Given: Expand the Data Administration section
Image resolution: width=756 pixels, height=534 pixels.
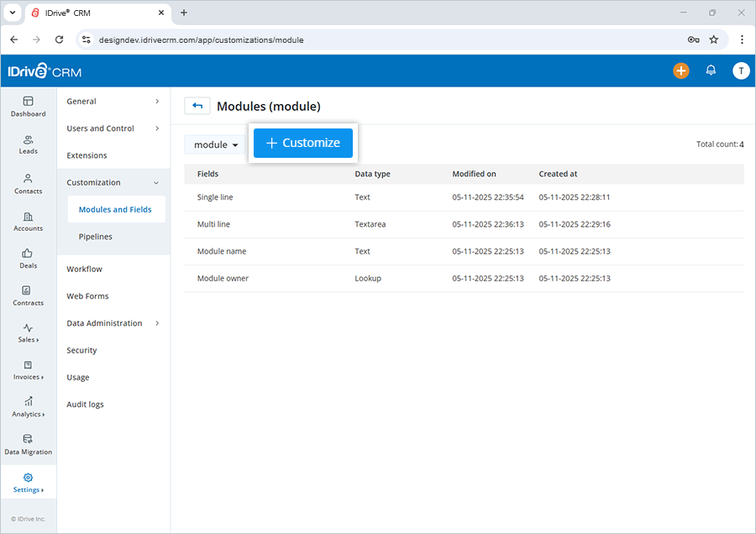Looking at the screenshot, I should 104,323.
